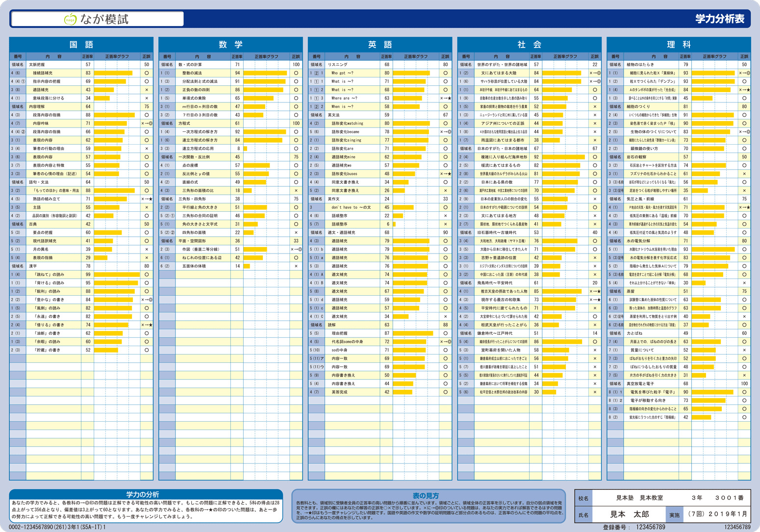Click the 電子が移動する向き row label

648,401
